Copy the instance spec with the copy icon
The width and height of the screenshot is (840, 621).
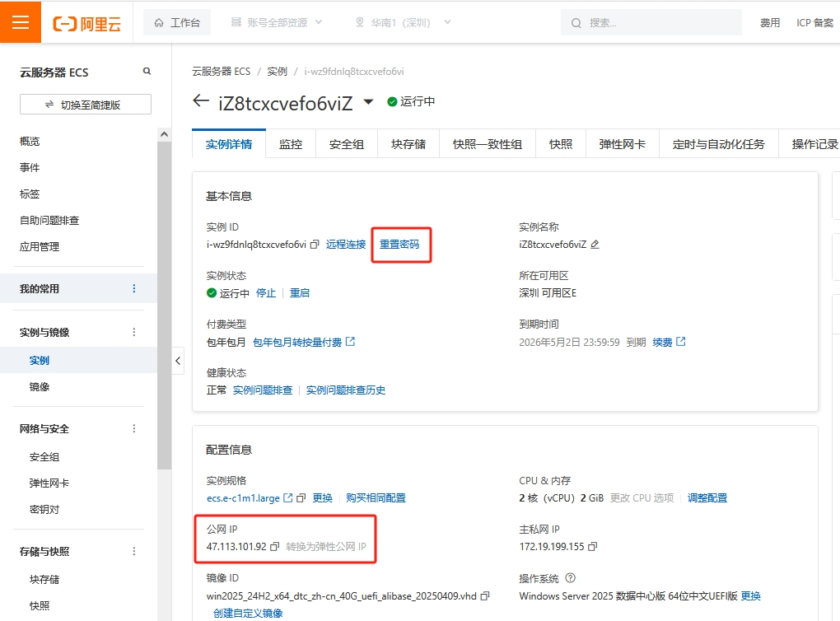301,497
